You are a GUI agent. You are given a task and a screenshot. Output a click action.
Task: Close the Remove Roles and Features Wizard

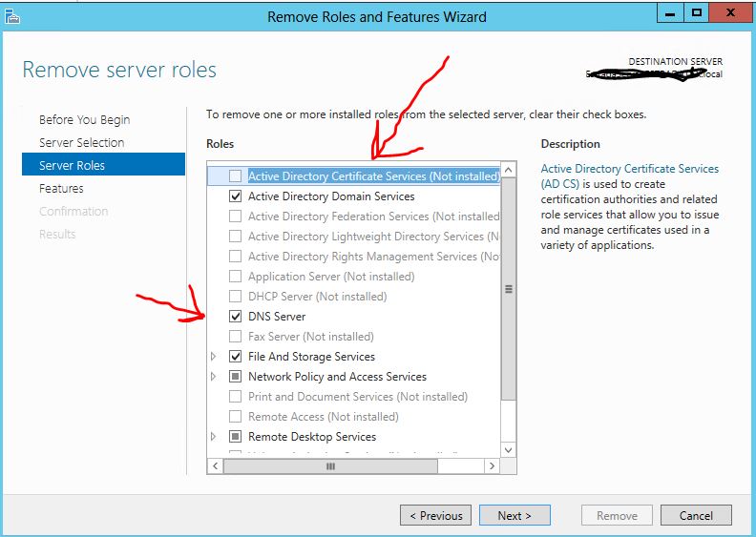coord(730,13)
